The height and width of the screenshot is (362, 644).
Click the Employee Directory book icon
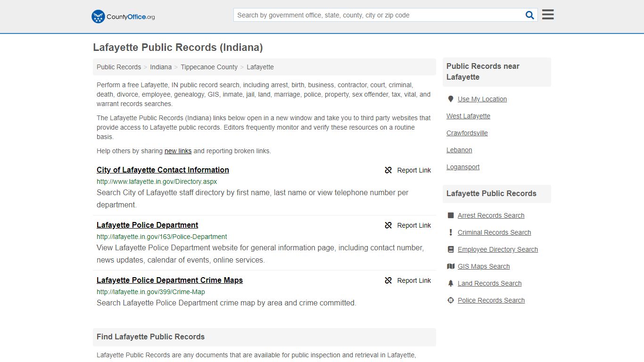(451, 249)
